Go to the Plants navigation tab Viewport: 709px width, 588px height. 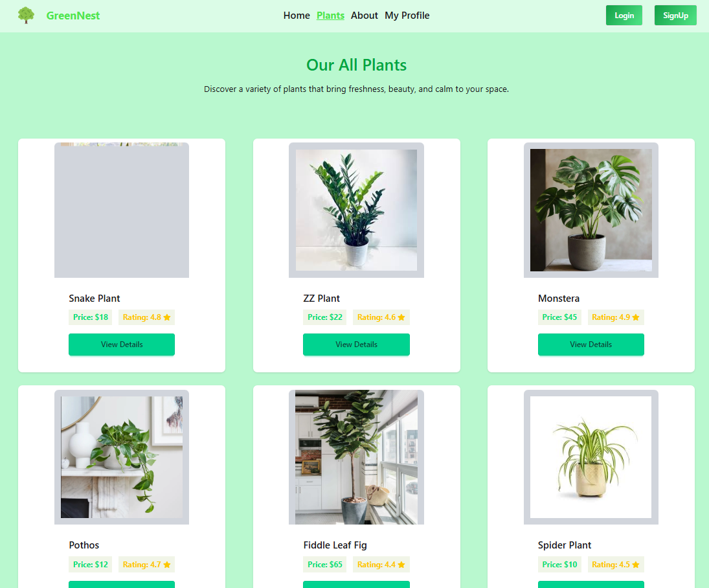point(330,16)
